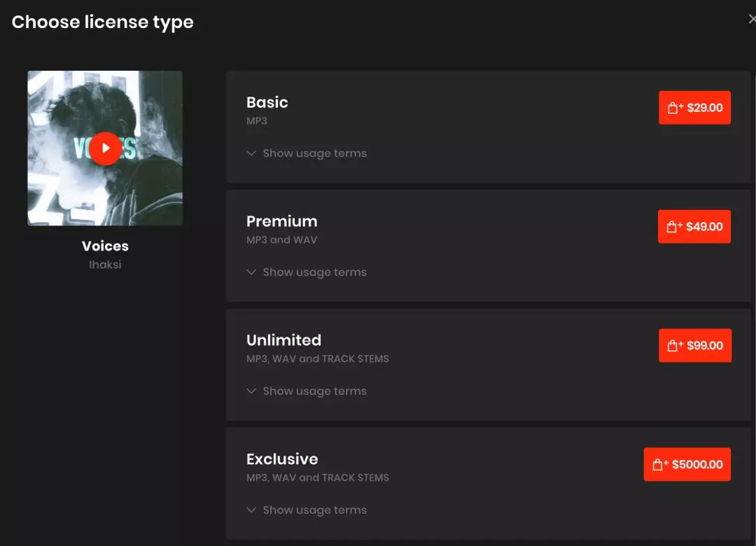Select the Exclusive license heading
The image size is (756, 546).
click(282, 459)
